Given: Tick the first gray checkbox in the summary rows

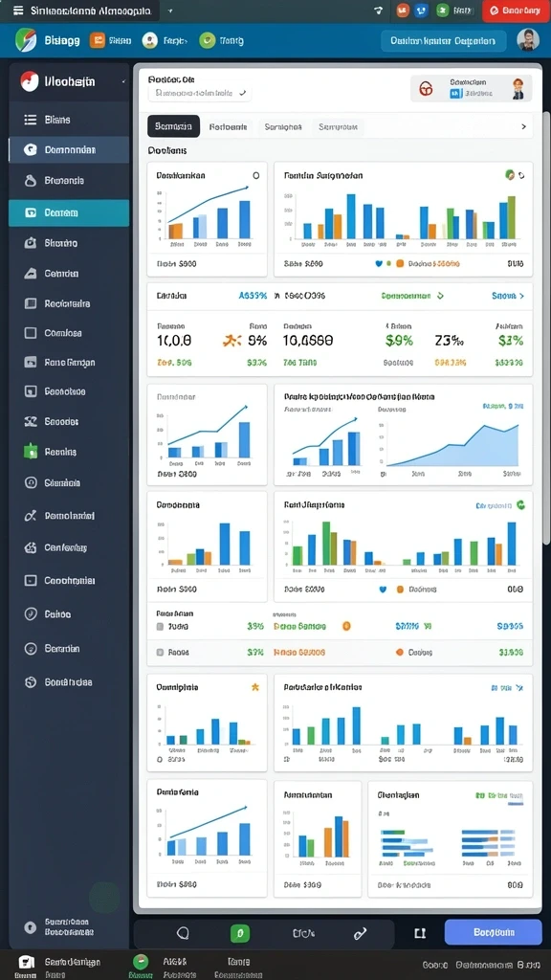Looking at the screenshot, I should pyautogui.click(x=160, y=626).
